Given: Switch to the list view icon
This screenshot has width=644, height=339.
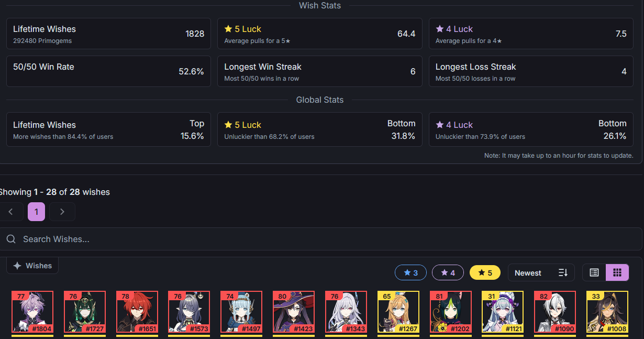Looking at the screenshot, I should click(x=594, y=272).
